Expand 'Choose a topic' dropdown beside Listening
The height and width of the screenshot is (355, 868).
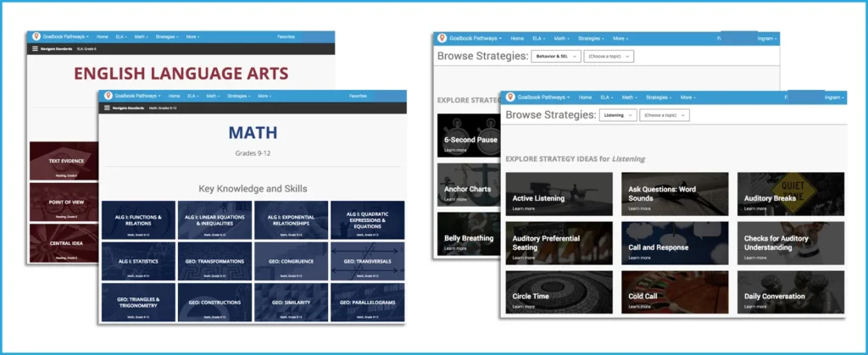[665, 114]
